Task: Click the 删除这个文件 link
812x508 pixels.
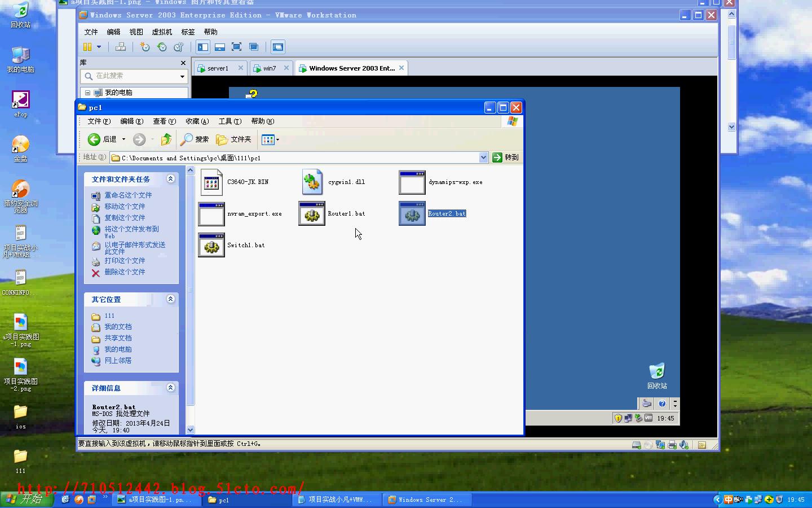Action: pyautogui.click(x=125, y=272)
